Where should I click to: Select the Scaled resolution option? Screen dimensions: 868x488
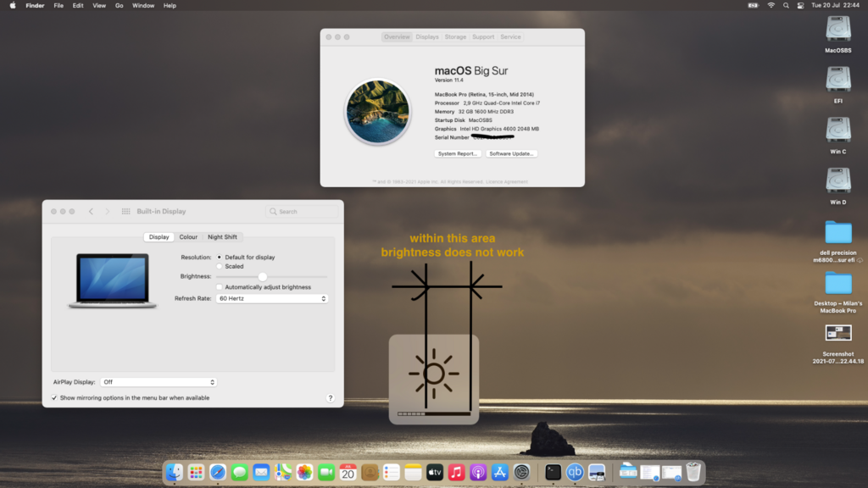click(x=220, y=266)
